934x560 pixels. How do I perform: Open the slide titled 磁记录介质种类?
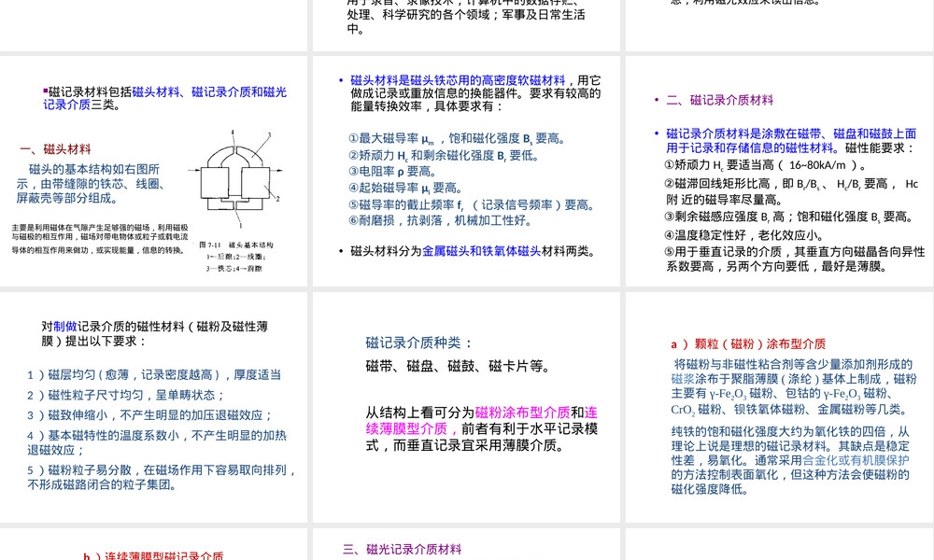click(x=466, y=407)
